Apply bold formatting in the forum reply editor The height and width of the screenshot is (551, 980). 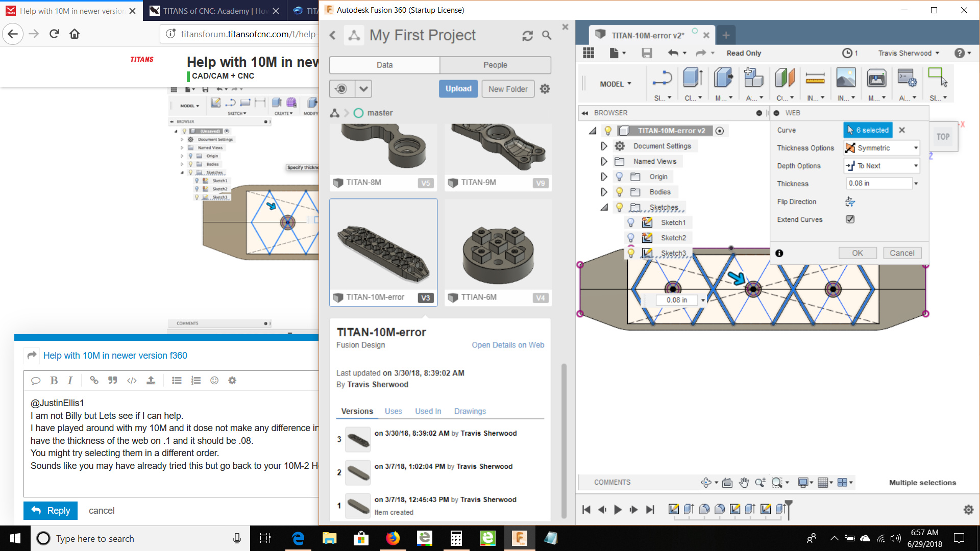(x=54, y=380)
